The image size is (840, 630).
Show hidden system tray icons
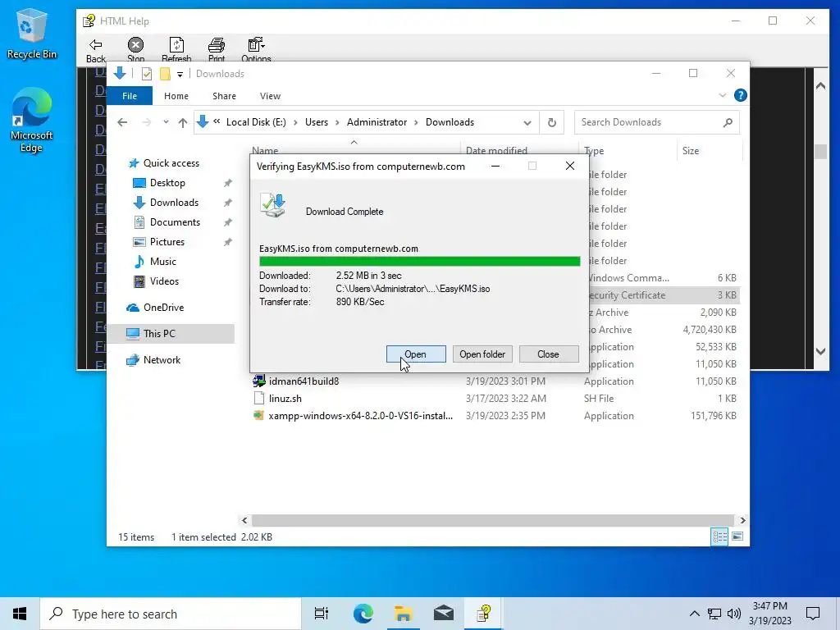point(694,614)
